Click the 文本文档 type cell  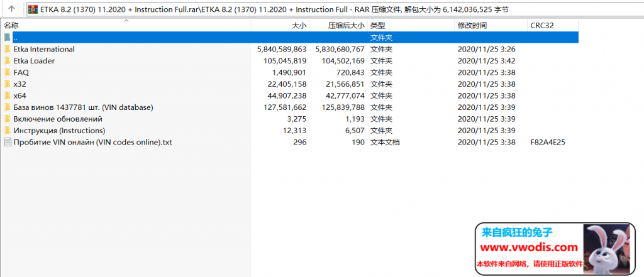tap(386, 143)
